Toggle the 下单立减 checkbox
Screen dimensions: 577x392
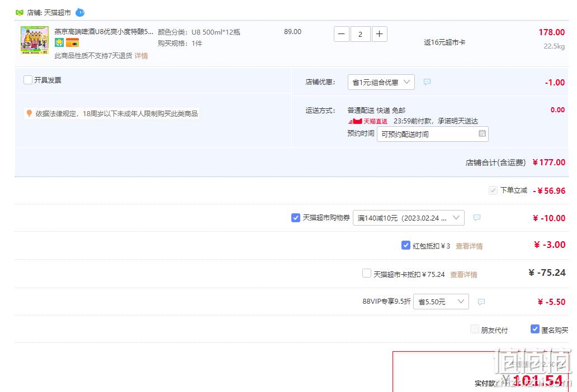click(493, 190)
